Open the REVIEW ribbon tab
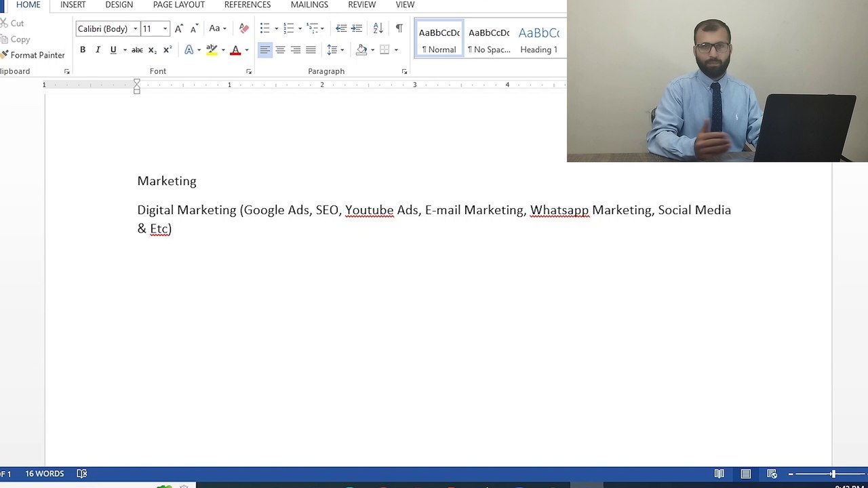The image size is (868, 488). pos(362,5)
